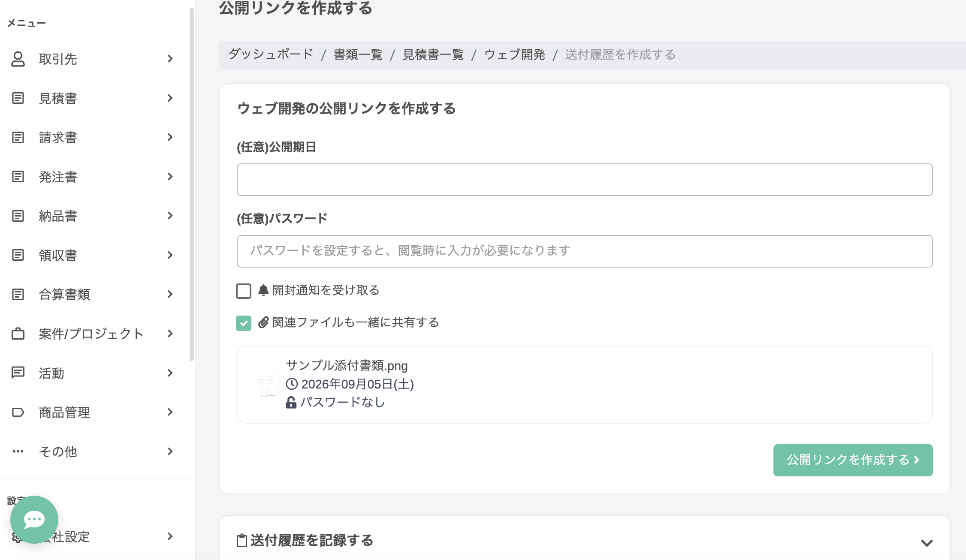Expand the 見積書 menu chevron
This screenshot has width=966, height=560.
point(170,98)
